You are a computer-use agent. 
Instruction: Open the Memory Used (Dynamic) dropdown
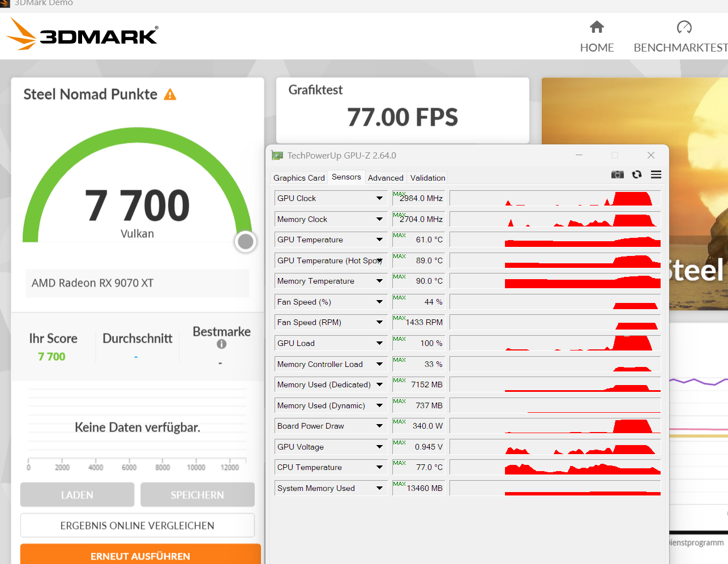point(379,405)
